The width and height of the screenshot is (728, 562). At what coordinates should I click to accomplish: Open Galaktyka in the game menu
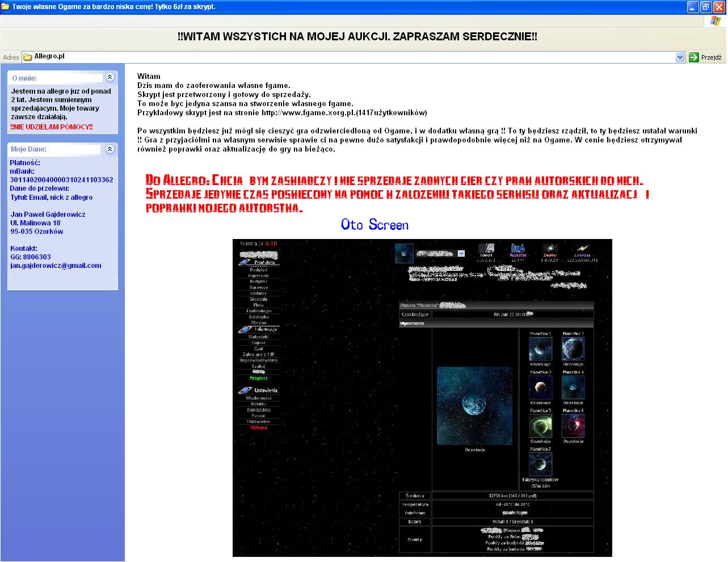[258, 317]
